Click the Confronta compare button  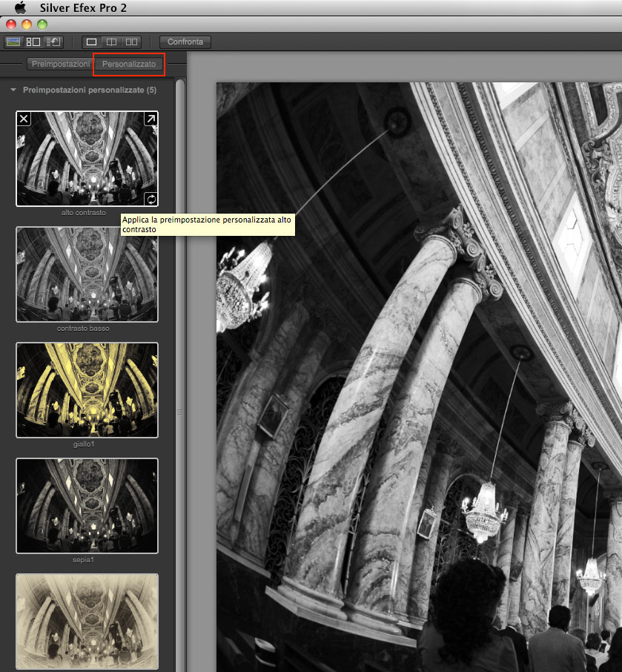pos(185,42)
